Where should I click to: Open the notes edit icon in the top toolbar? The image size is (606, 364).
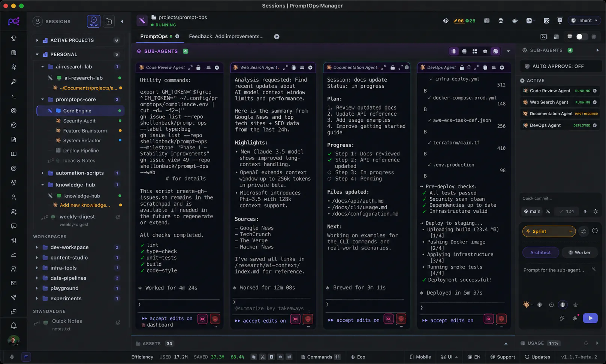pos(546,21)
